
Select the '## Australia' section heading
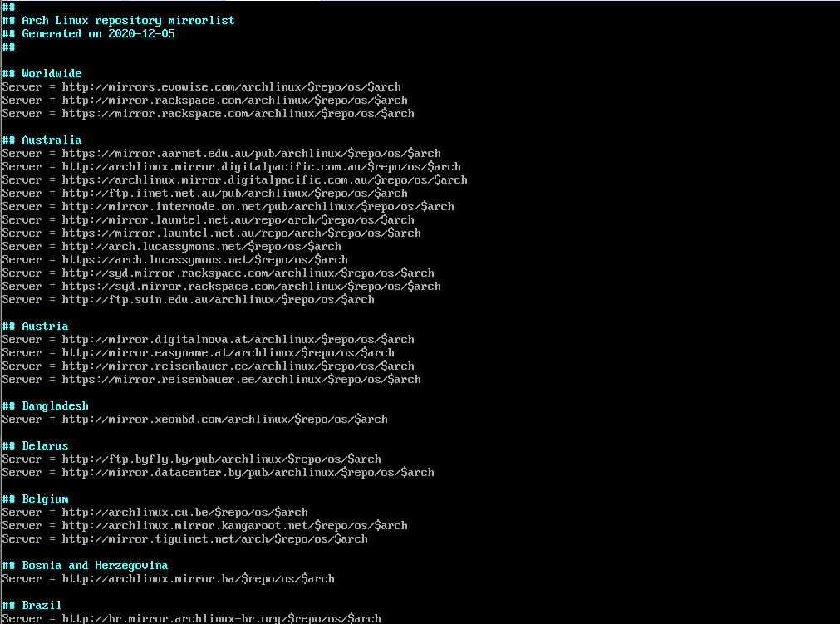(42, 140)
